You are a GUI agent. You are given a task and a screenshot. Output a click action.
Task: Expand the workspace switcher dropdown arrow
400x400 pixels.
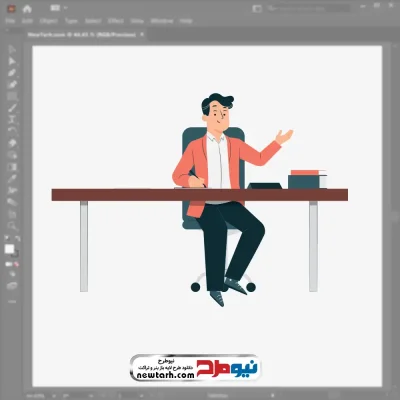pos(65,8)
